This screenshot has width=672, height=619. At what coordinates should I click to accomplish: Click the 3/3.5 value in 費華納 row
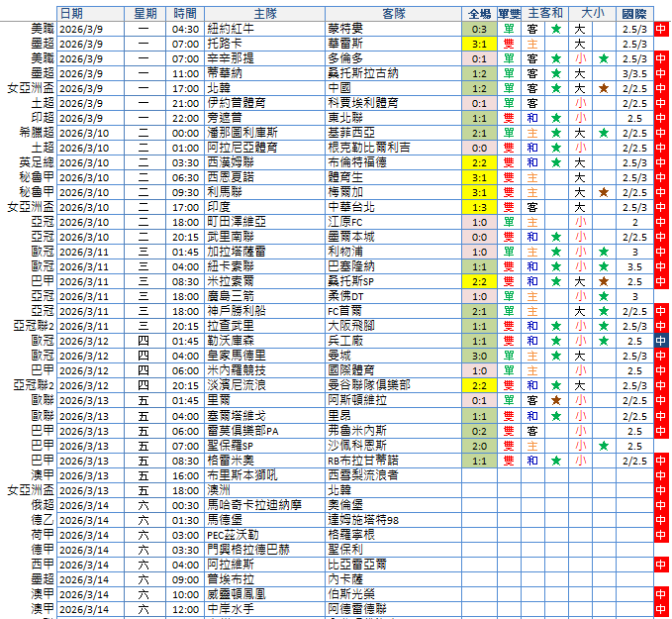(x=634, y=74)
